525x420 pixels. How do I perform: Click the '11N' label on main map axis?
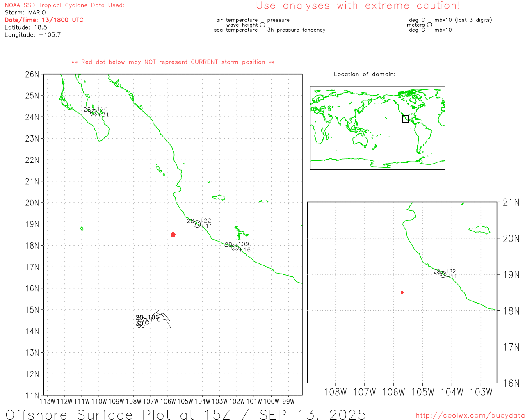tap(32, 395)
